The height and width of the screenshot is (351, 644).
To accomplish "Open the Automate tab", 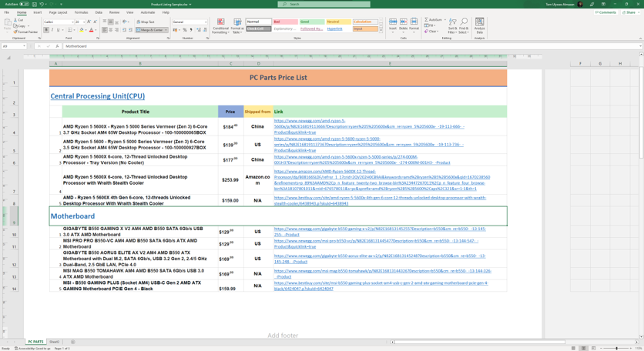I will point(148,12).
